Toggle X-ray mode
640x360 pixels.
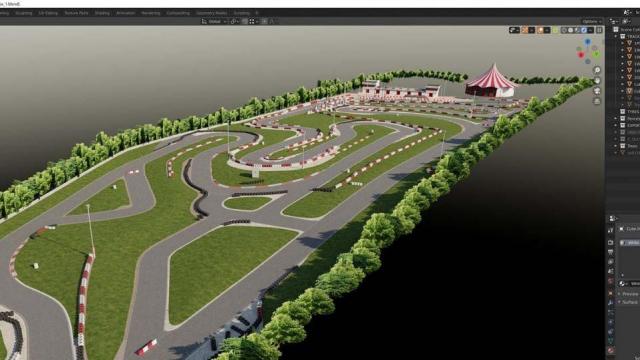pyautogui.click(x=556, y=30)
